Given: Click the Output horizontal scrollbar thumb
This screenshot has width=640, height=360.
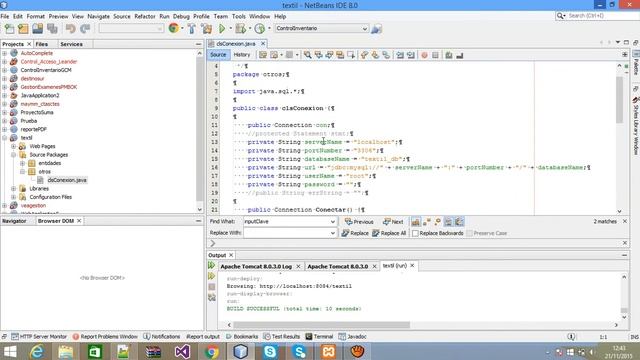Looking at the screenshot, I should tap(321, 325).
